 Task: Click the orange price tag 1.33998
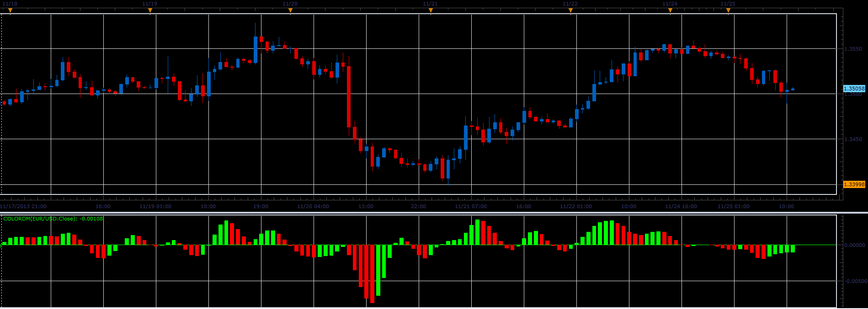[854, 184]
